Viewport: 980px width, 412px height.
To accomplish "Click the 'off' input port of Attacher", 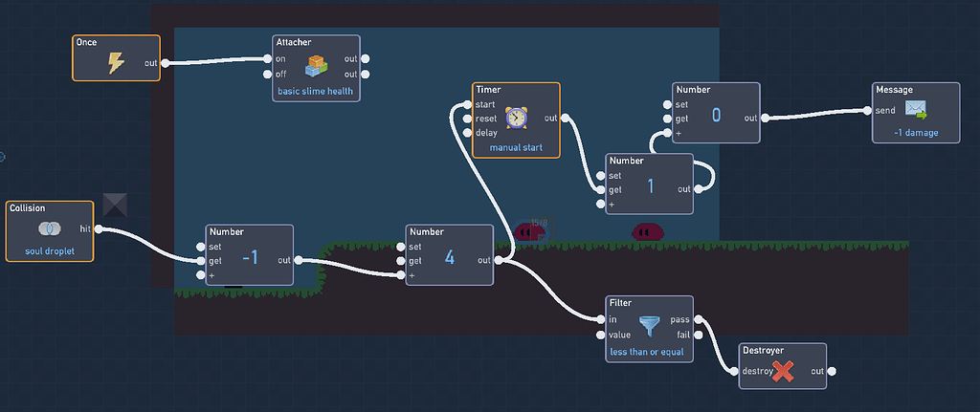I will tap(268, 75).
